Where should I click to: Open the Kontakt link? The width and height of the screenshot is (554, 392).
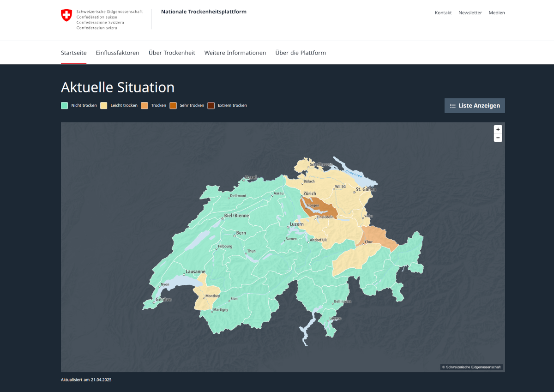(x=443, y=13)
